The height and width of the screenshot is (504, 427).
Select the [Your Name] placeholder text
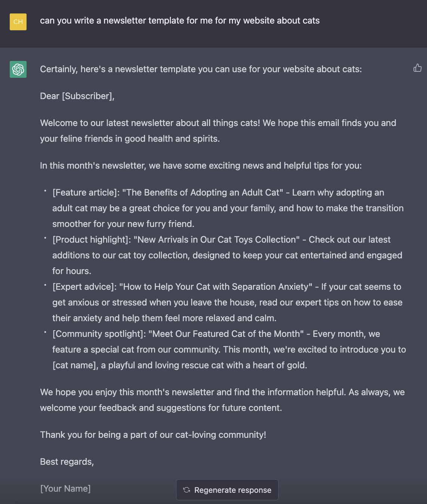65,488
